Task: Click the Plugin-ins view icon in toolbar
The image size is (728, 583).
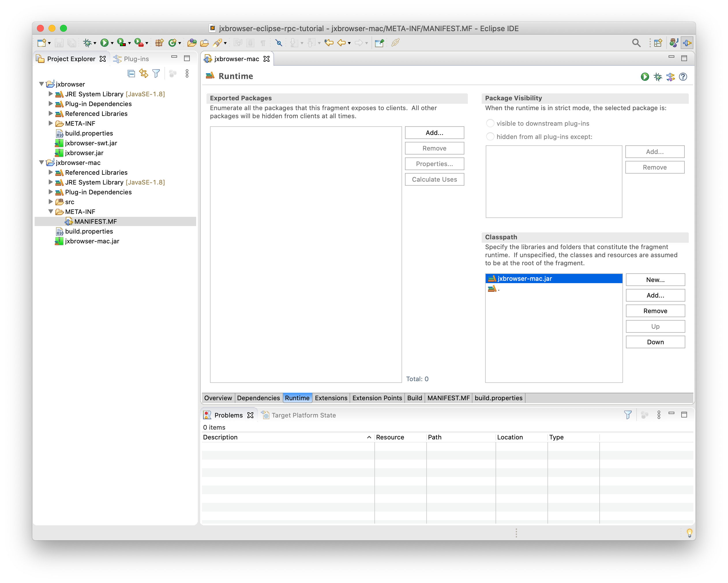Action: (x=117, y=58)
